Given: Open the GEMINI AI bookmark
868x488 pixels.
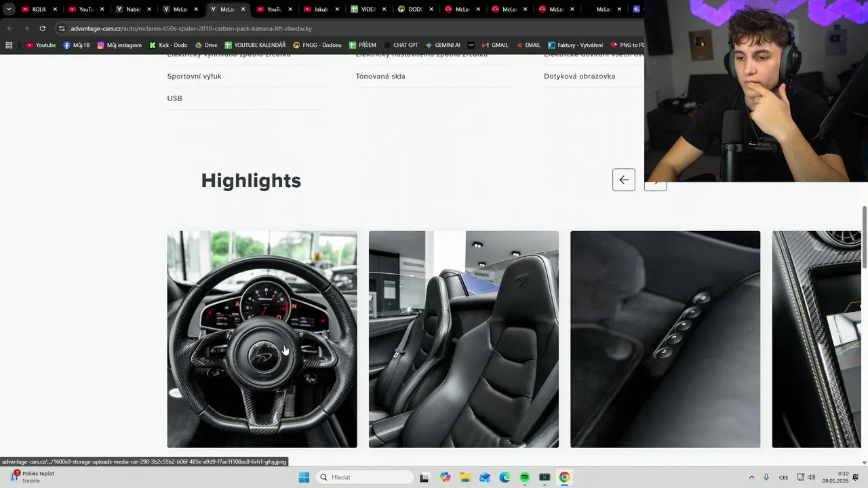Looking at the screenshot, I should [443, 45].
